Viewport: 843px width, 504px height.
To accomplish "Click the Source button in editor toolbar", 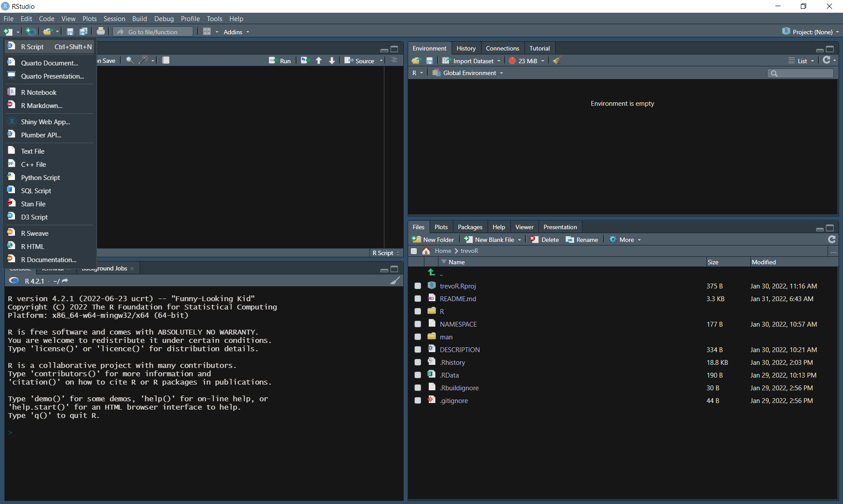I will point(359,61).
